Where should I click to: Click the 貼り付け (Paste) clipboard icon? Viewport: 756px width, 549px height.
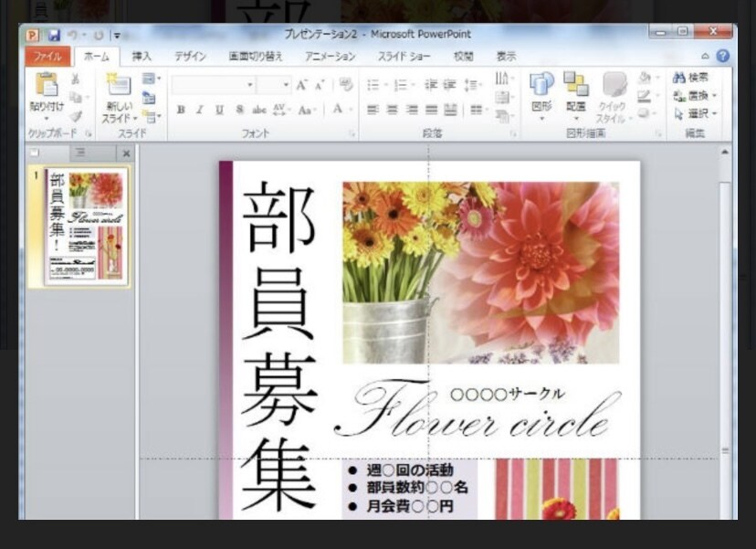coord(47,85)
